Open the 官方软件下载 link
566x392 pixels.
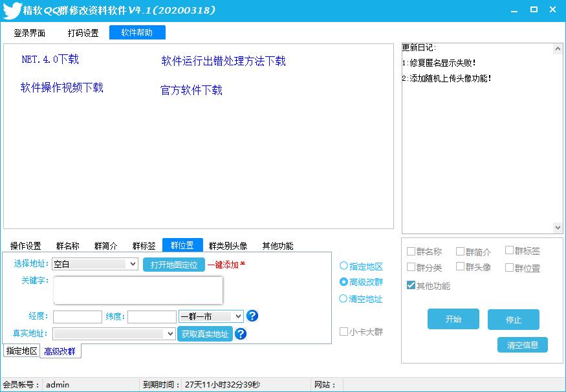tap(191, 90)
